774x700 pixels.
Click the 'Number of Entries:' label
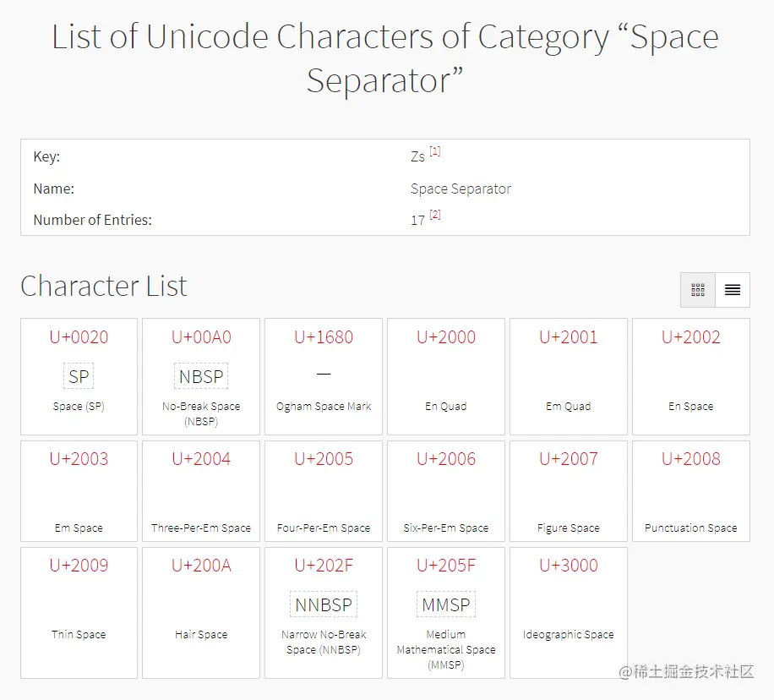click(x=92, y=220)
